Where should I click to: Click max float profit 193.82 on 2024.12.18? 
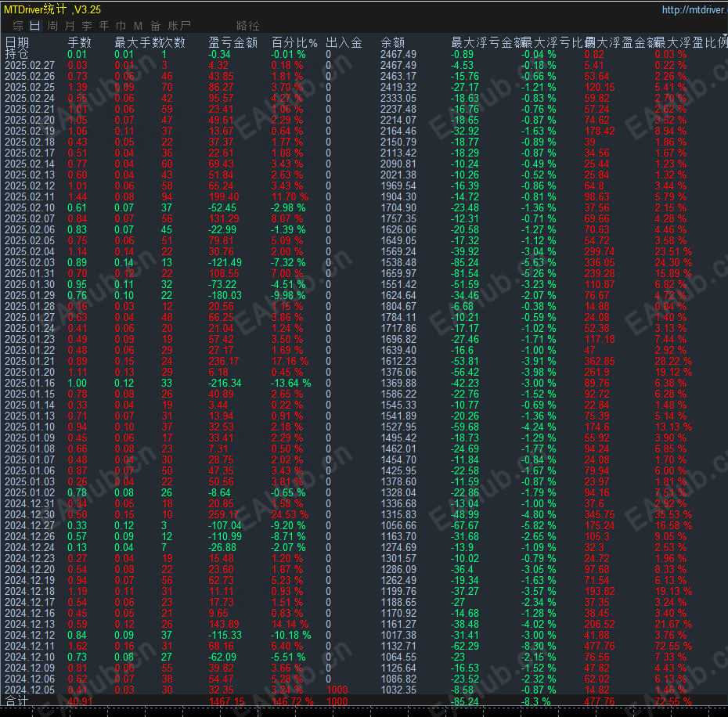[600, 591]
